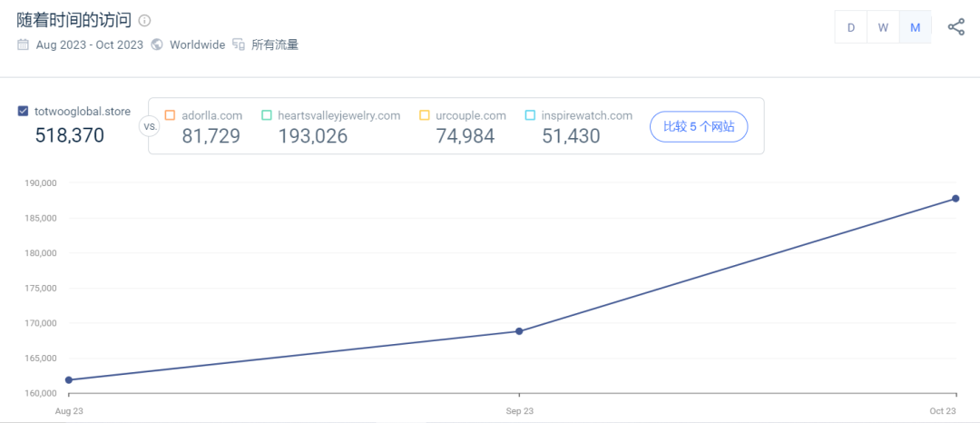Screen dimensions: 980x423
Task: Uncheck the totwooglobal.store checkbox
Action: (x=23, y=112)
